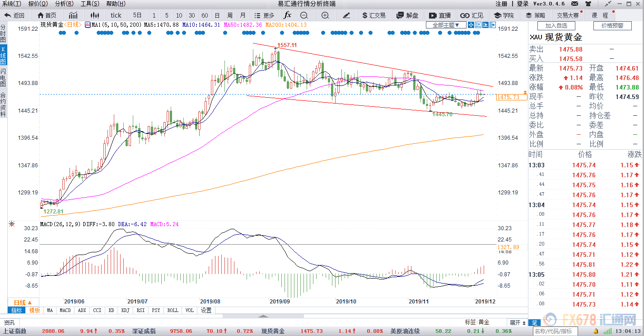Screen dimensions: 644x336
Task: Switch to 分时图 side tab
Action: pos(3,34)
